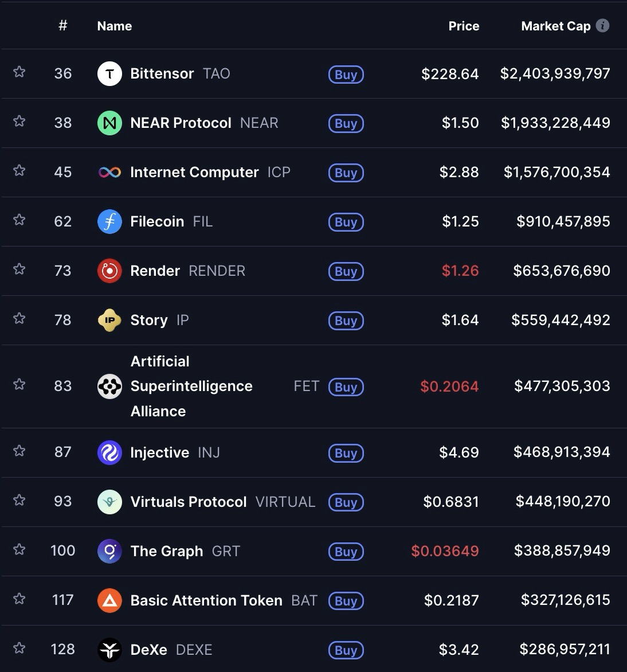Add The Graph to watchlist star
Screen dimensions: 627x672
pyautogui.click(x=19, y=549)
